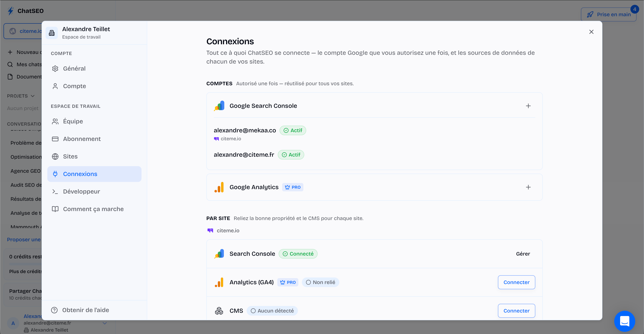
Task: Click the Analytics (GA4) logo
Action: [219, 282]
